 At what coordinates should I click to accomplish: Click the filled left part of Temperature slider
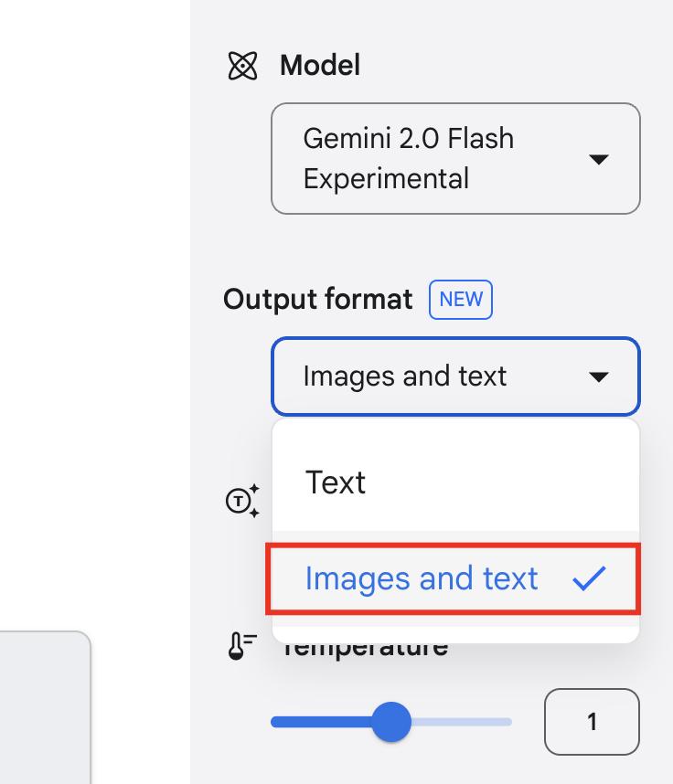(320, 722)
